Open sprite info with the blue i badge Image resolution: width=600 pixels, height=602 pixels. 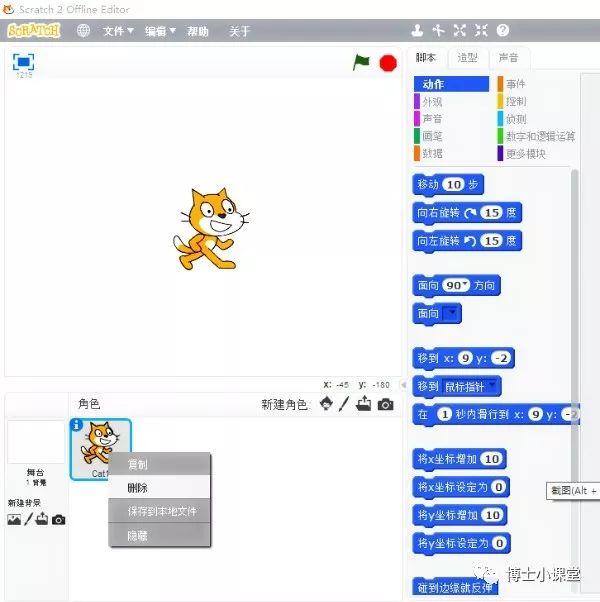click(x=77, y=425)
